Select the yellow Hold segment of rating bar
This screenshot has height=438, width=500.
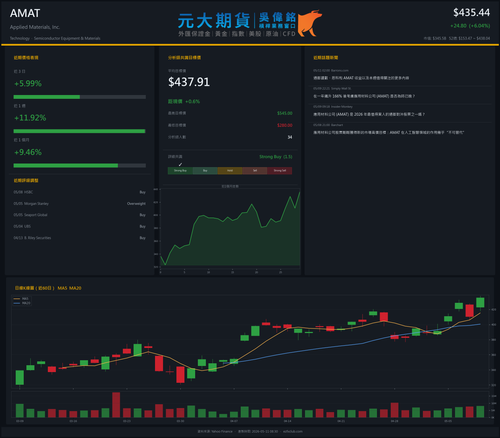pos(230,171)
